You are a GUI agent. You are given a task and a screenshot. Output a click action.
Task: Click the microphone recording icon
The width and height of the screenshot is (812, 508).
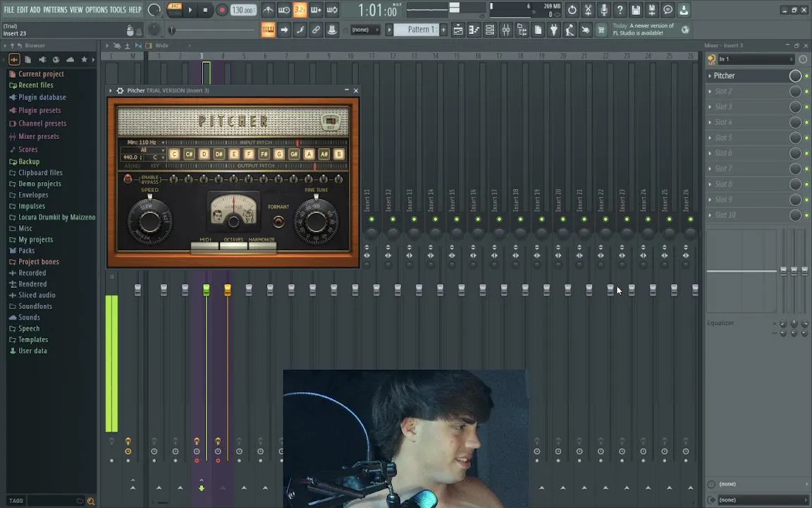[604, 10]
